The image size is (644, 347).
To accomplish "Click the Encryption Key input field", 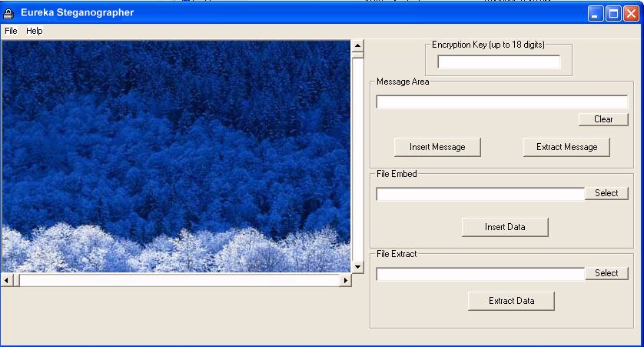I will pos(499,62).
